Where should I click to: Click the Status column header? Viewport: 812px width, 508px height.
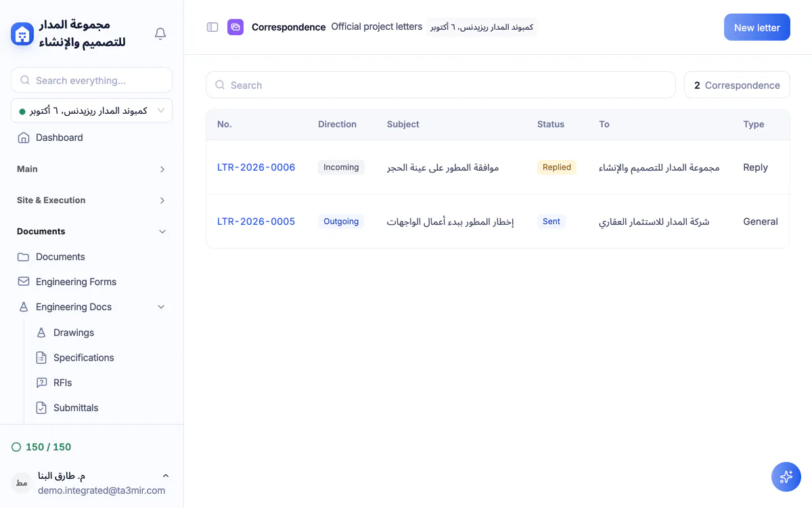(551, 125)
